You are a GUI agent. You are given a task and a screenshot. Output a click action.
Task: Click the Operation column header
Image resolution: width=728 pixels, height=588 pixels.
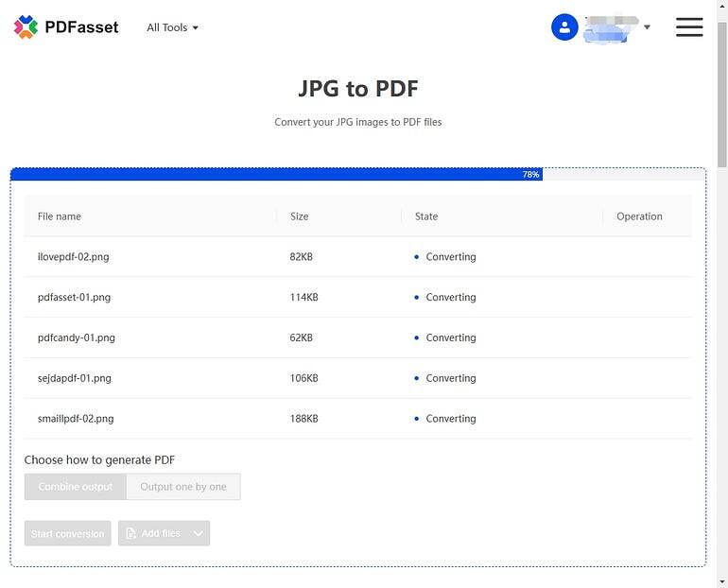pos(639,216)
